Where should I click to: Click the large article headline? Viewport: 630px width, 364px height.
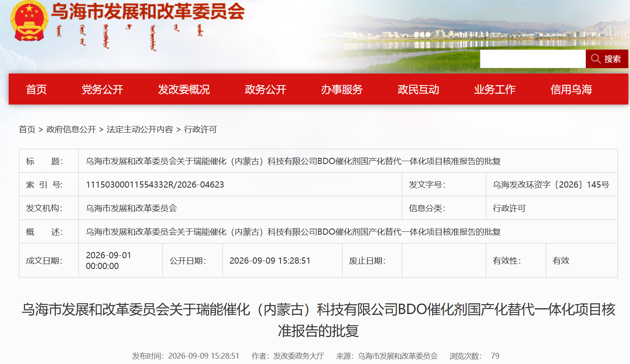[x=319, y=320]
